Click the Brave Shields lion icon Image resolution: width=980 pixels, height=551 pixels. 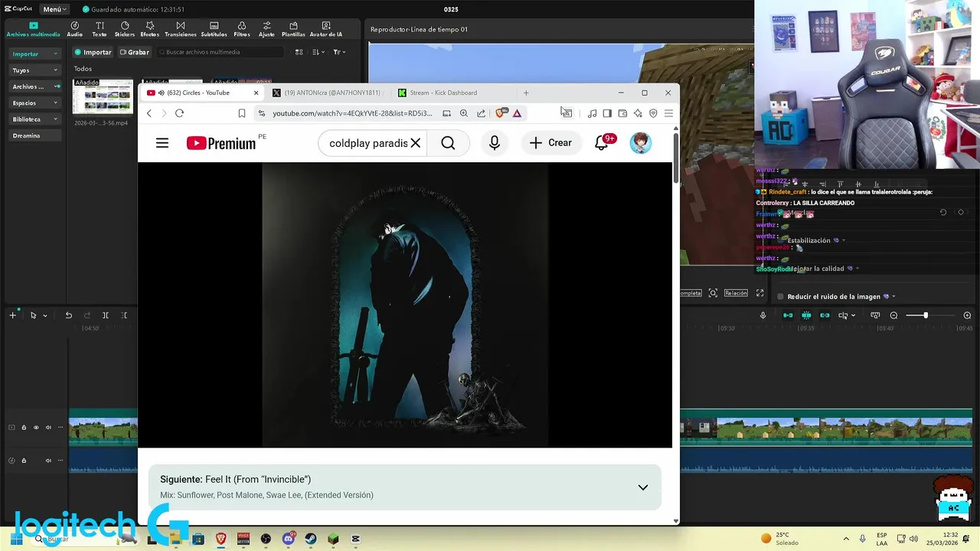[501, 112]
